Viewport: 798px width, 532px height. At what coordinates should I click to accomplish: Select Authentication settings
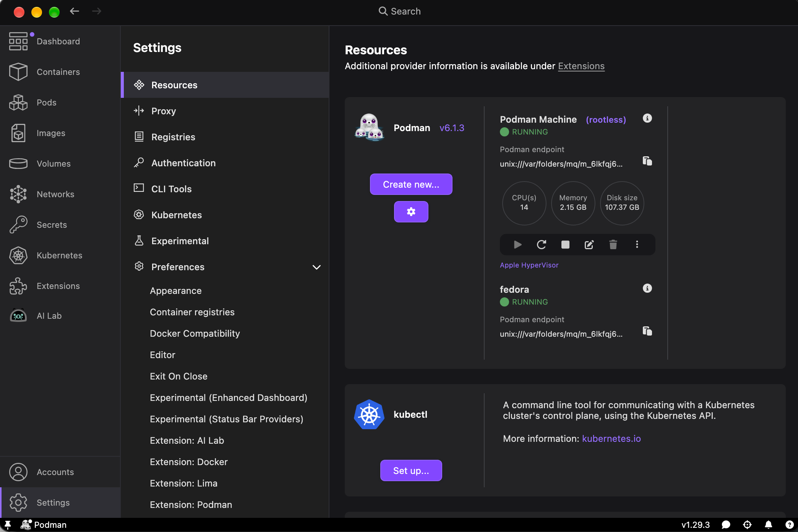(x=225, y=163)
